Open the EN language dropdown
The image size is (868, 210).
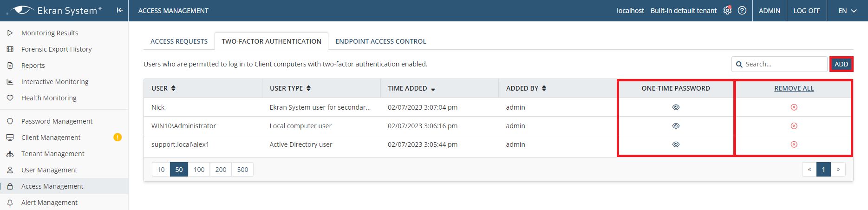tap(847, 11)
